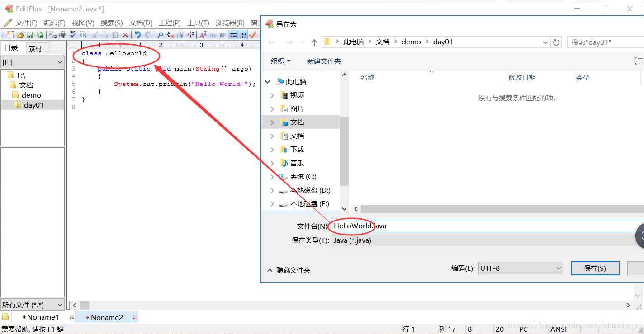The image size is (644, 334).
Task: Expand 本地磁盘 (D:) drive node
Action: (272, 190)
